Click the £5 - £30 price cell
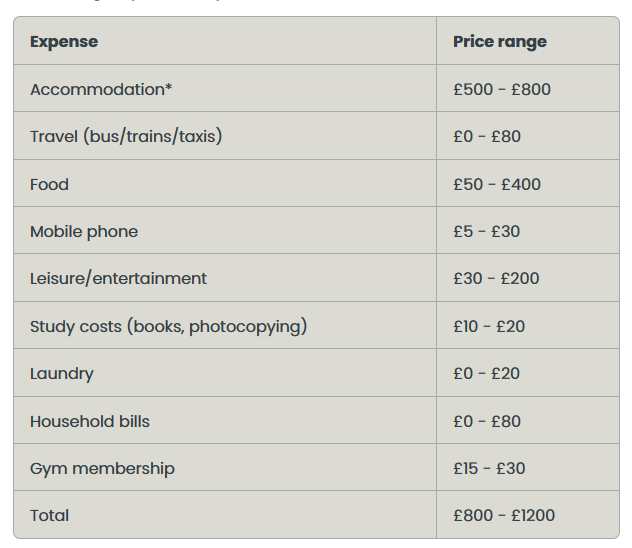 [487, 231]
